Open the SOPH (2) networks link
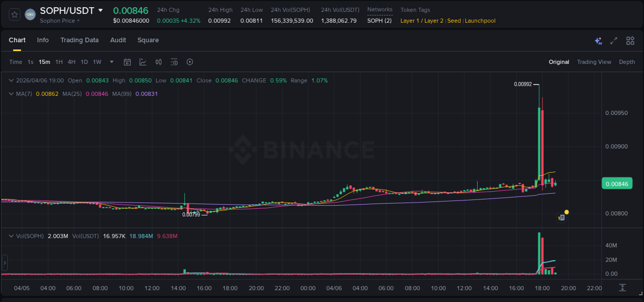Viewport: 644px width, 302px height. coord(379,21)
